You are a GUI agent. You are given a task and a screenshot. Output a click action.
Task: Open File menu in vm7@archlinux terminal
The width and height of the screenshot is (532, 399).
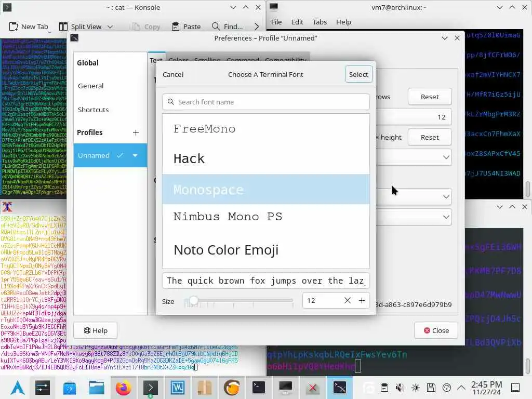276,22
